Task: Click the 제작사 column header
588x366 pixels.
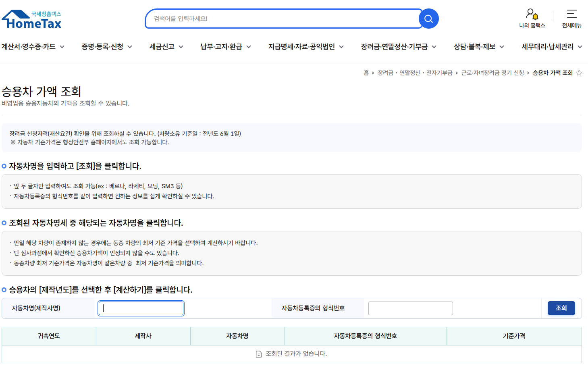Action: click(143, 336)
